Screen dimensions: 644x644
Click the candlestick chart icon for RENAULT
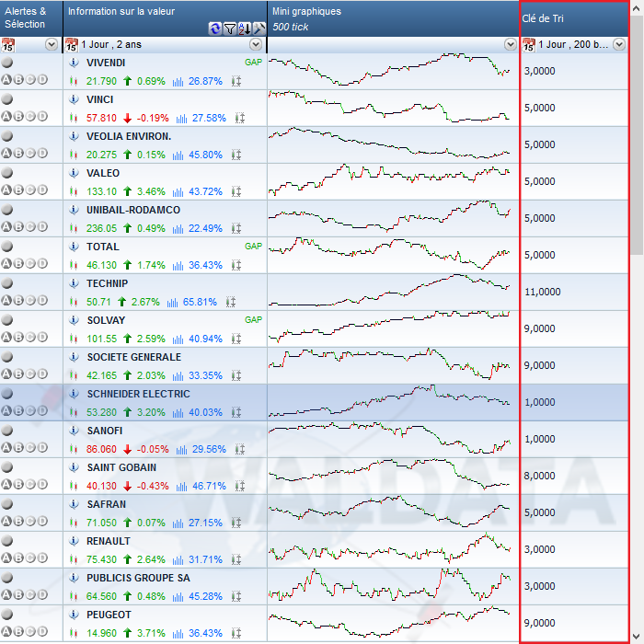click(x=74, y=559)
